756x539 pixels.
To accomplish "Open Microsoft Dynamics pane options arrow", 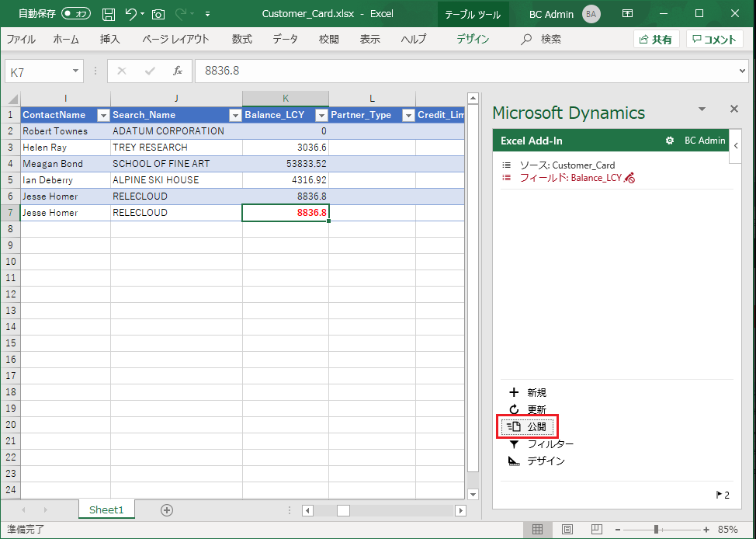I will point(702,109).
